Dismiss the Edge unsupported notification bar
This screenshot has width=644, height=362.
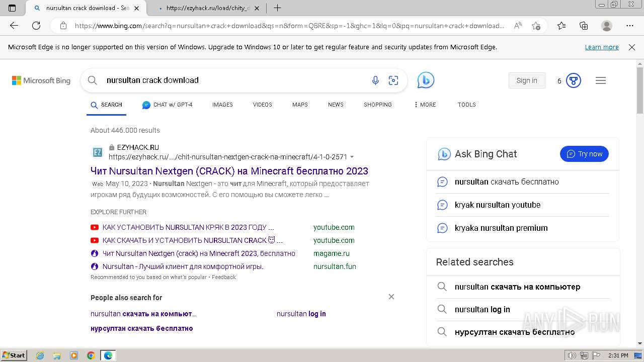[632, 47]
